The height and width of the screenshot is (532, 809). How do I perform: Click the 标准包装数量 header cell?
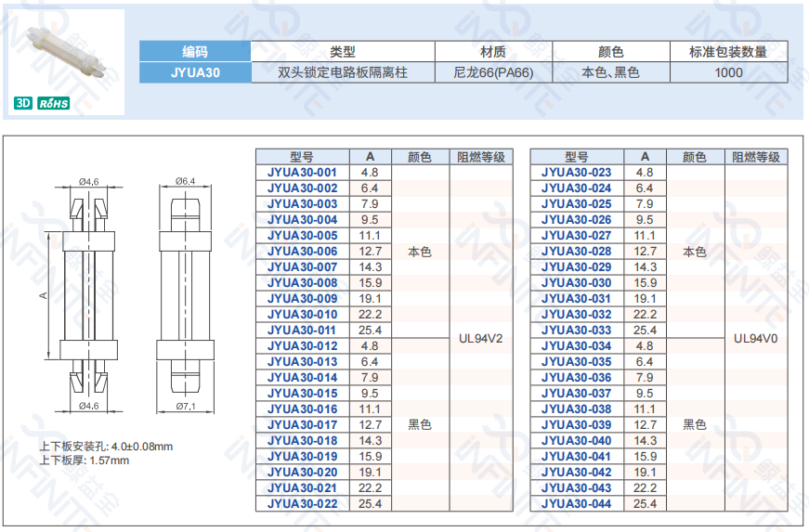(x=728, y=52)
